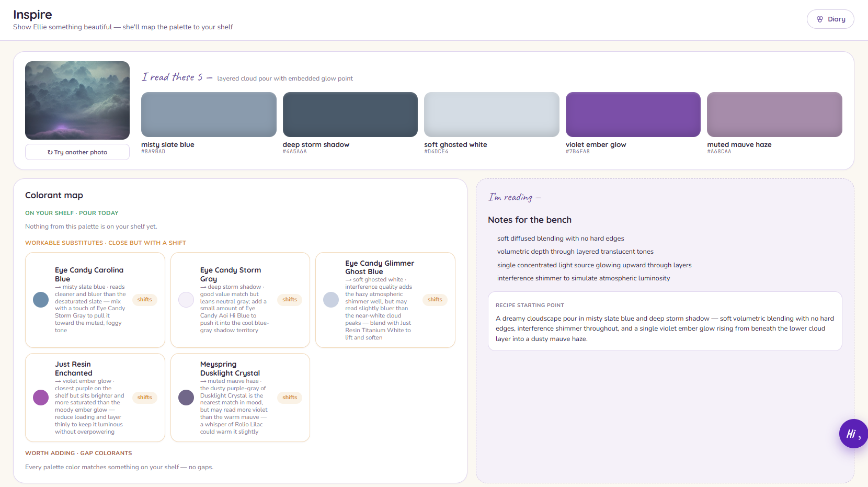Click the Glimmer Ghost Blue color dot
This screenshot has width=868, height=487.
(x=331, y=300)
